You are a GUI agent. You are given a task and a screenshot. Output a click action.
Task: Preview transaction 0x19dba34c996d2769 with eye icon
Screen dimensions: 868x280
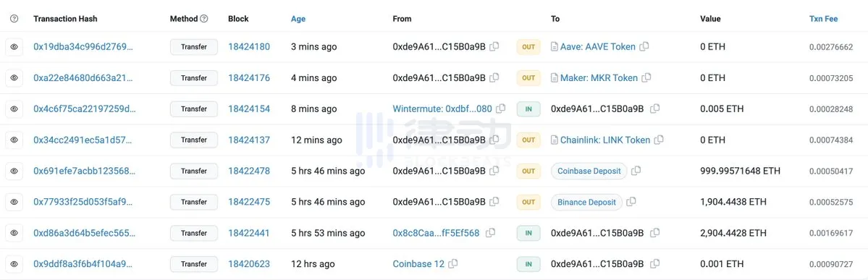click(x=14, y=47)
